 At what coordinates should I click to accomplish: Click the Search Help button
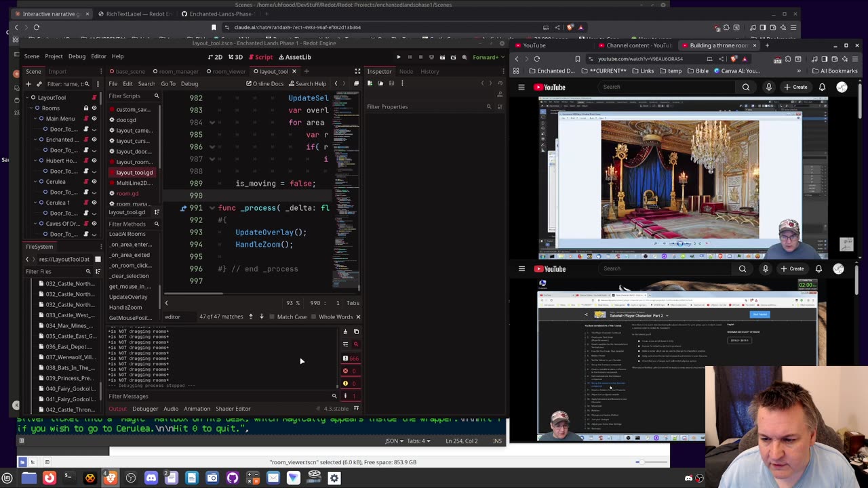pyautogui.click(x=307, y=83)
